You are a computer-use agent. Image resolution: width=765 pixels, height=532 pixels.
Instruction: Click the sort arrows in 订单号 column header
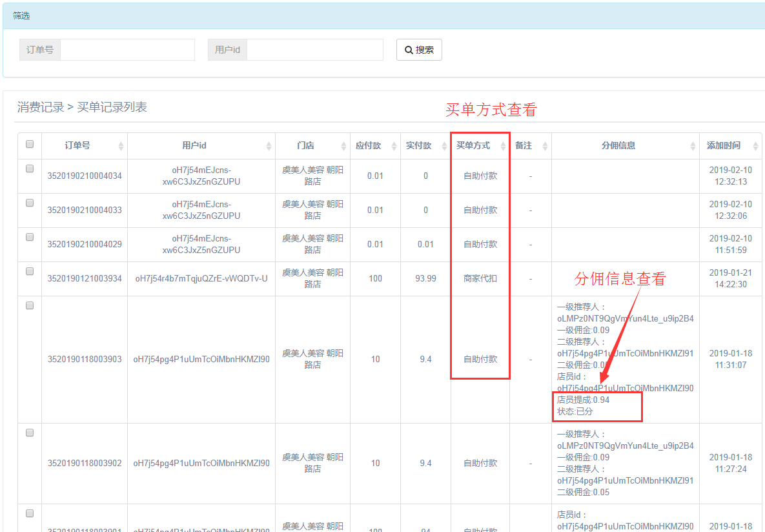[x=121, y=147]
